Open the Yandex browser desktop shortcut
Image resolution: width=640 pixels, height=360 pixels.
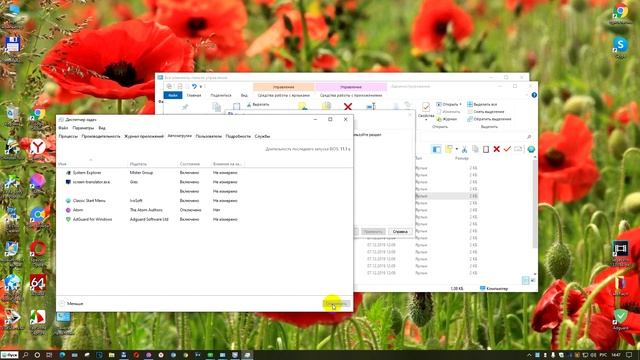point(38,149)
